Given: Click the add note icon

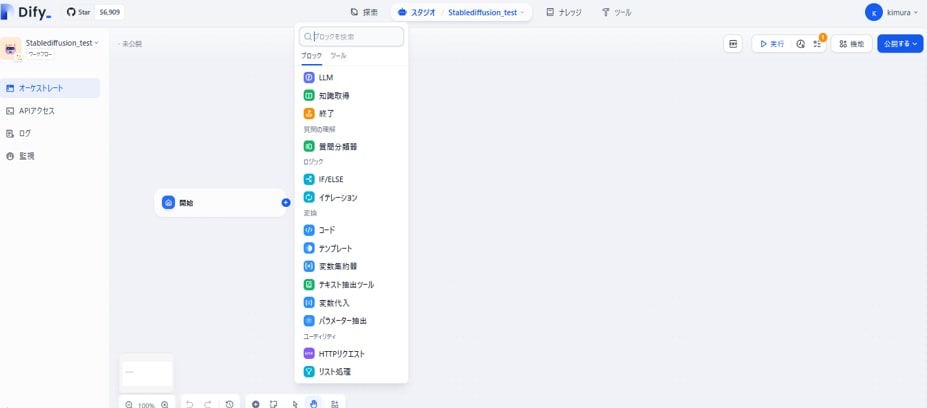Looking at the screenshot, I should coord(273,404).
